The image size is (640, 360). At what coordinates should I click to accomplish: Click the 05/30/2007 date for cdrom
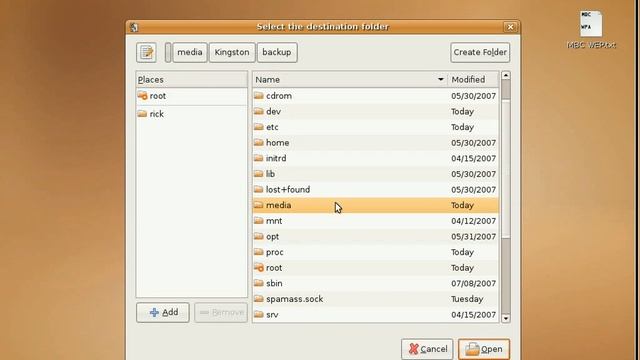click(473, 96)
